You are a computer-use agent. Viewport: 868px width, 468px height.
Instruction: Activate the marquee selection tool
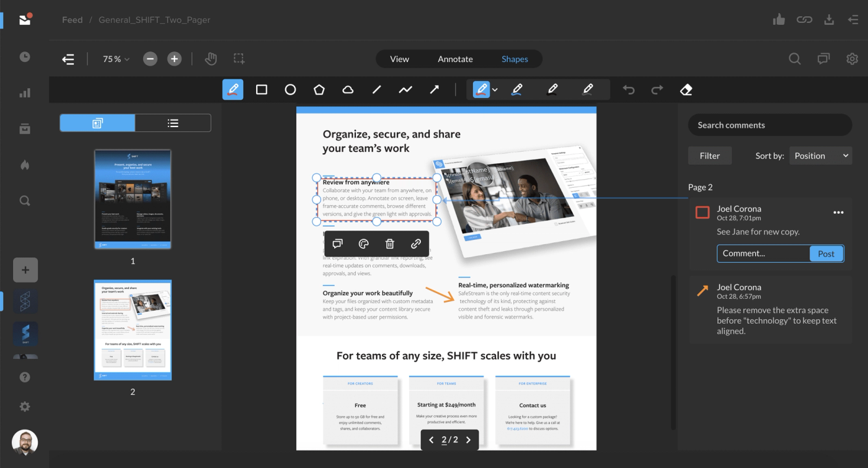click(239, 59)
